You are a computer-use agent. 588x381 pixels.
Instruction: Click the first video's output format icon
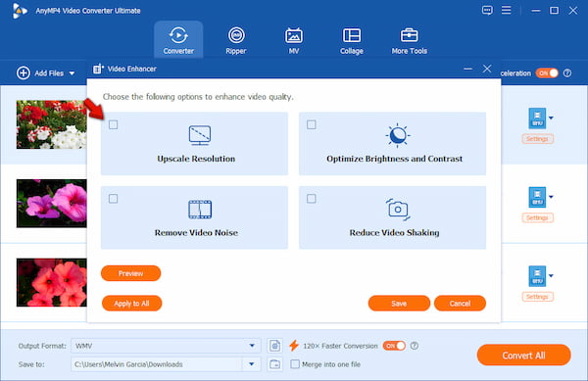coord(537,118)
